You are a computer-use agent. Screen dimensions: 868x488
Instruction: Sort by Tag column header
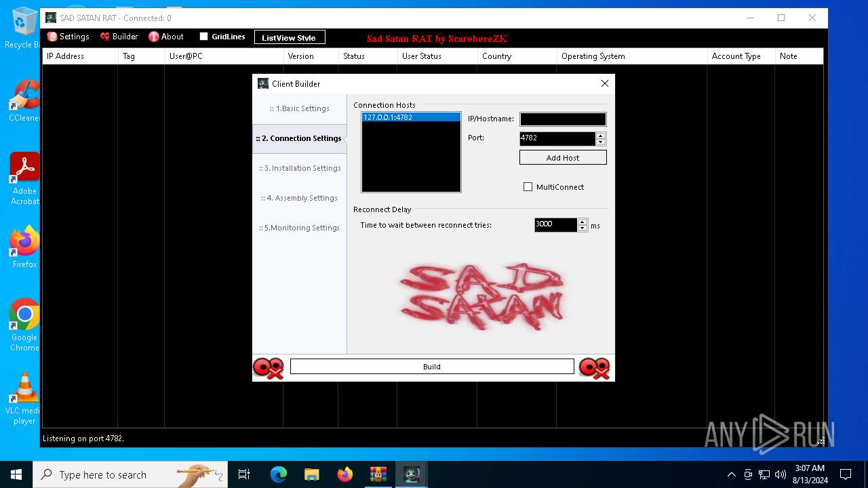(141, 56)
